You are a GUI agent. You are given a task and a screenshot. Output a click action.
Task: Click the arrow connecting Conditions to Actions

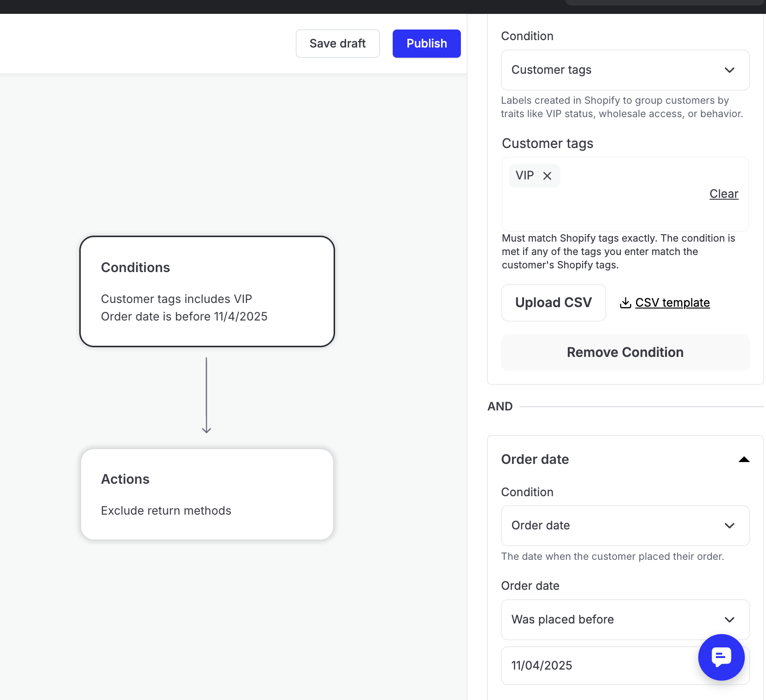coord(206,395)
